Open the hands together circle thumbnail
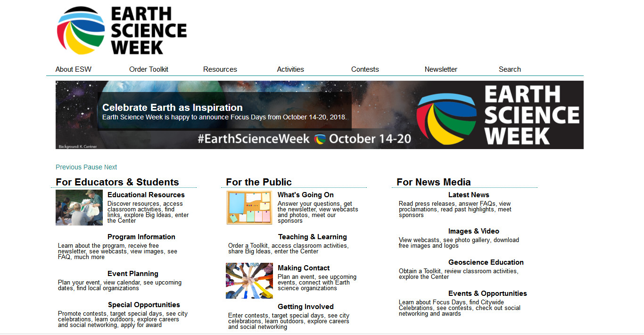 point(249,281)
